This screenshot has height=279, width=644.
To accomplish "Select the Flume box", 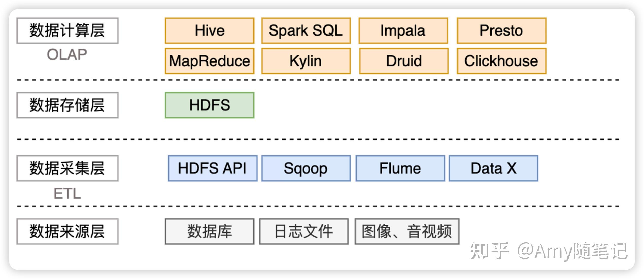I will (x=400, y=168).
